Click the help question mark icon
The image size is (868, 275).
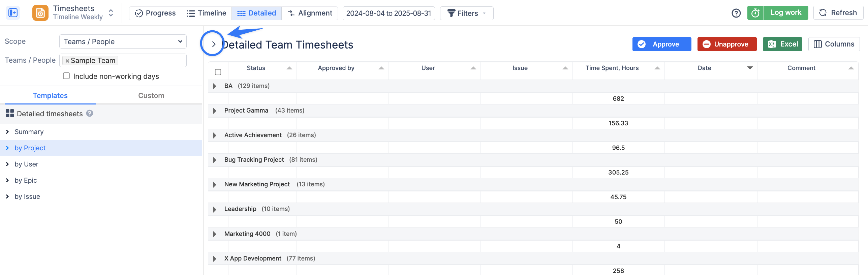click(x=736, y=13)
